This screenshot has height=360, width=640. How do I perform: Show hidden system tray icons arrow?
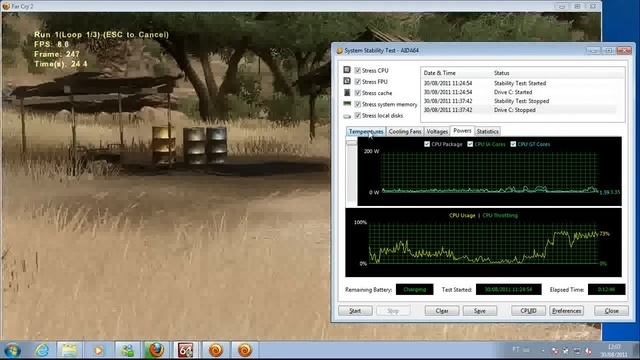(543, 351)
